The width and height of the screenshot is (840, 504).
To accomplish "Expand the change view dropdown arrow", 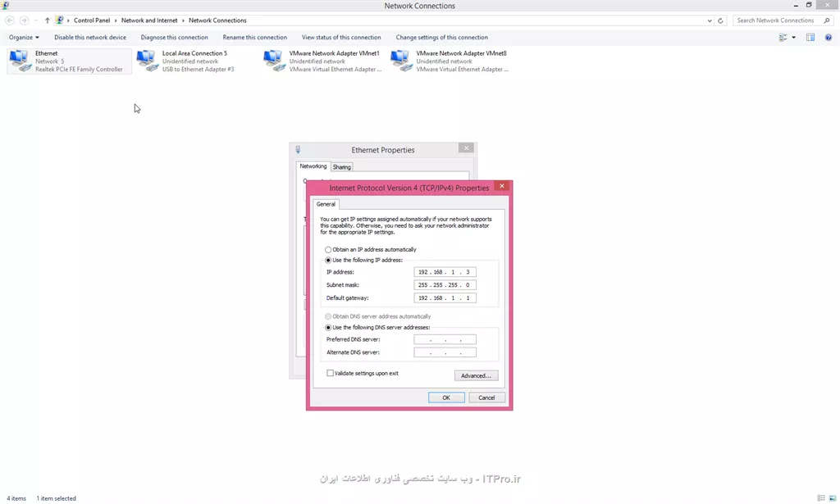I will point(793,37).
